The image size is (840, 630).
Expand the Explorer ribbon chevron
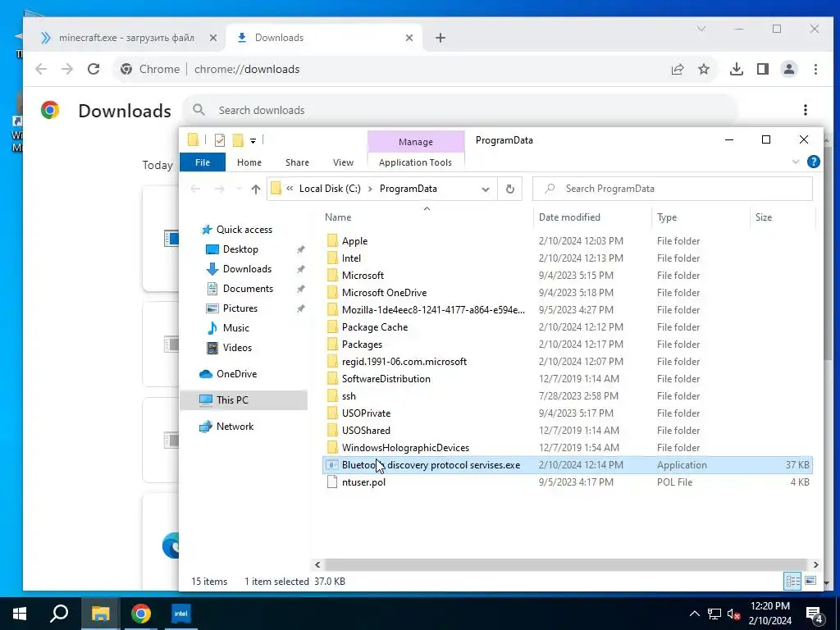pyautogui.click(x=796, y=162)
